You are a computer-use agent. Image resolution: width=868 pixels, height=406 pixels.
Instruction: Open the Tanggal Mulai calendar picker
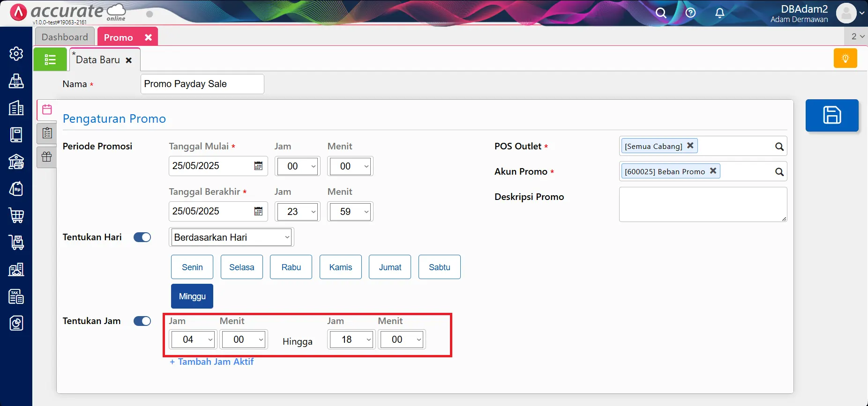pyautogui.click(x=258, y=166)
